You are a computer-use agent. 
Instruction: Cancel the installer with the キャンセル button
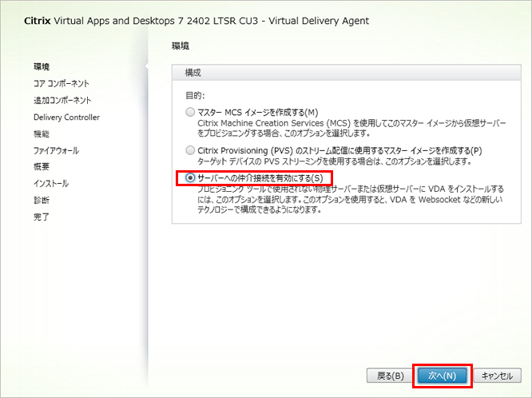pos(497,375)
